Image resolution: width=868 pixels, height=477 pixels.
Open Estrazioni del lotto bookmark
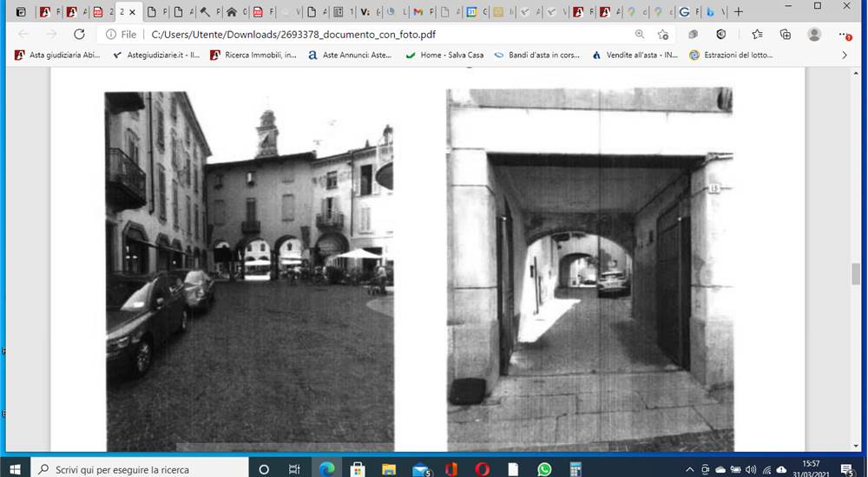point(731,55)
